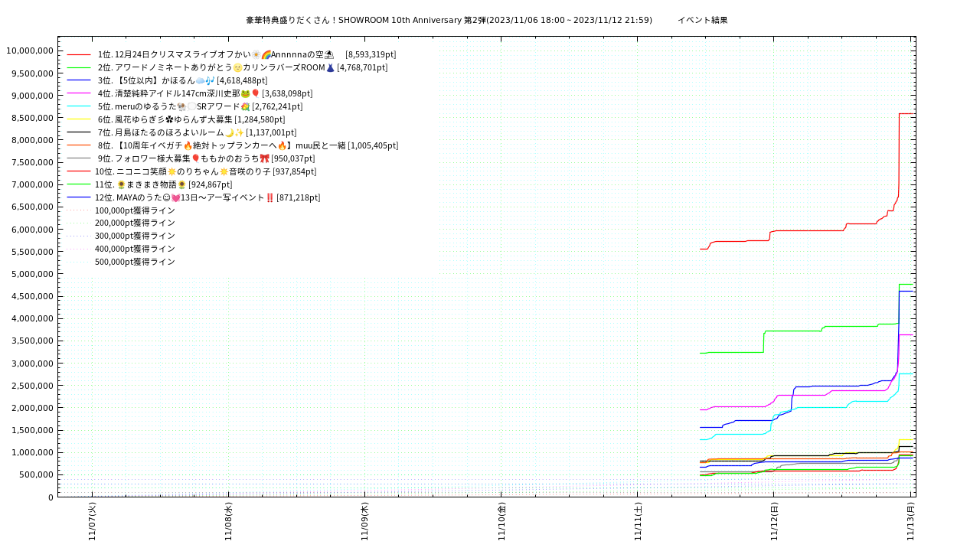Viewport: 980px width, 551px height.
Task: Select legend entry 6位 風花ゆらぎ 1,284,580pt
Action: pos(191,120)
